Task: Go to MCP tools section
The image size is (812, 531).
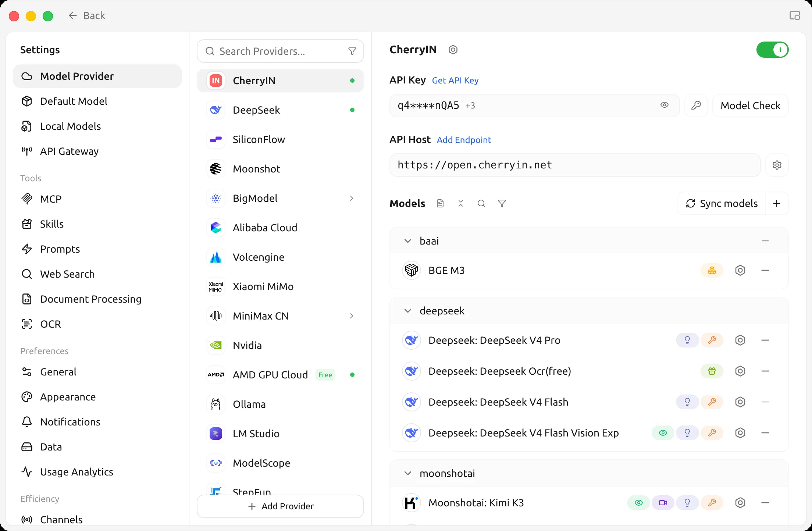Action: pyautogui.click(x=97, y=199)
